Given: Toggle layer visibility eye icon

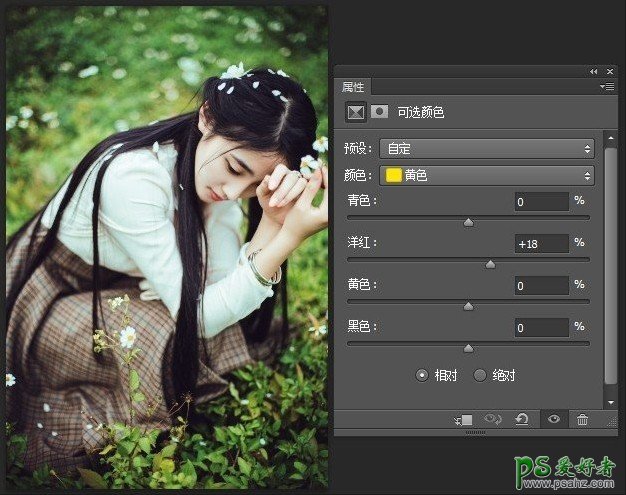Looking at the screenshot, I should [553, 420].
